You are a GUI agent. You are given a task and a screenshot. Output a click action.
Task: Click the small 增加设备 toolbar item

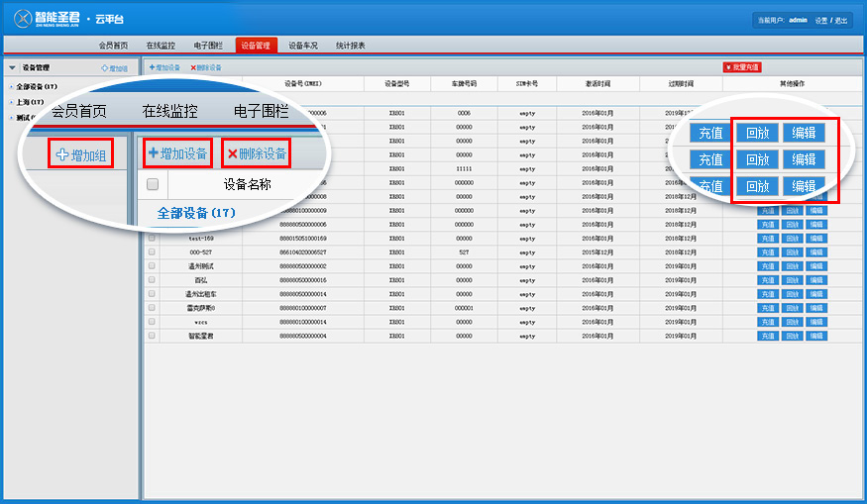coord(164,67)
